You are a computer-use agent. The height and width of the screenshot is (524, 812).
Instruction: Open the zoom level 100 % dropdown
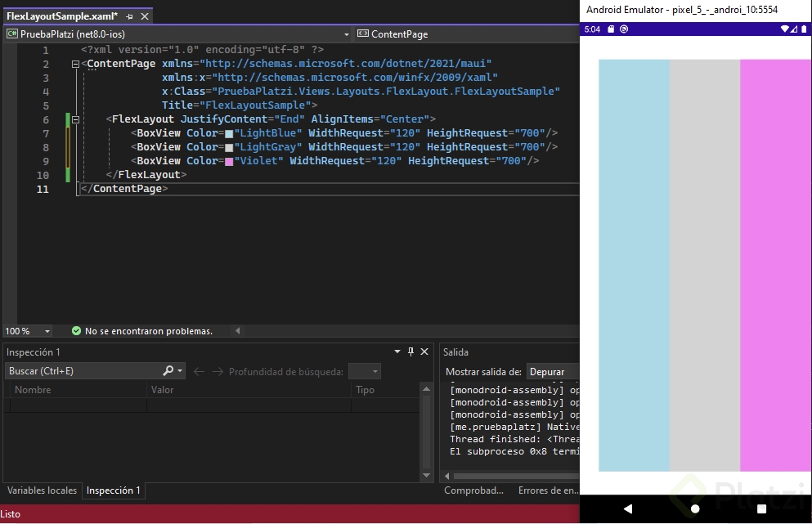(x=47, y=331)
